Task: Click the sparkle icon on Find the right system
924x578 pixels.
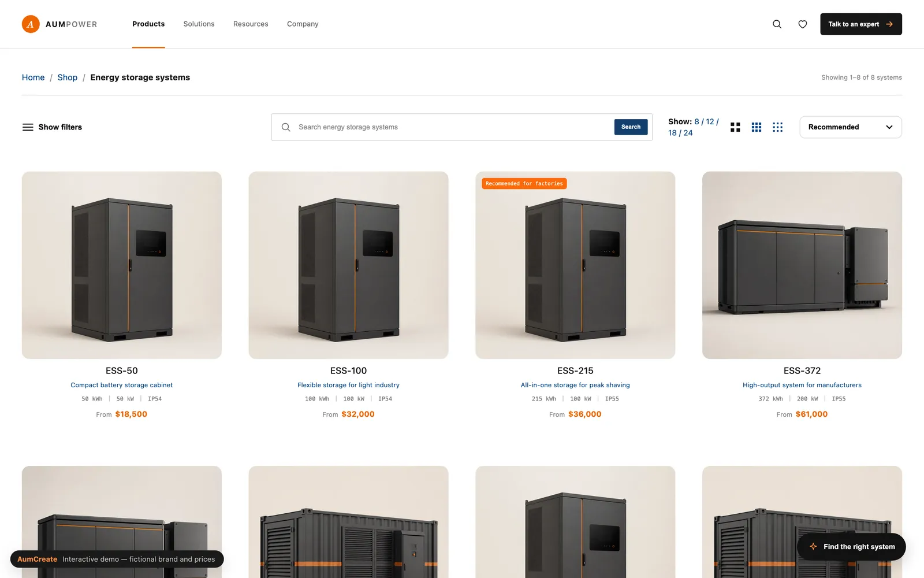Action: click(x=813, y=547)
